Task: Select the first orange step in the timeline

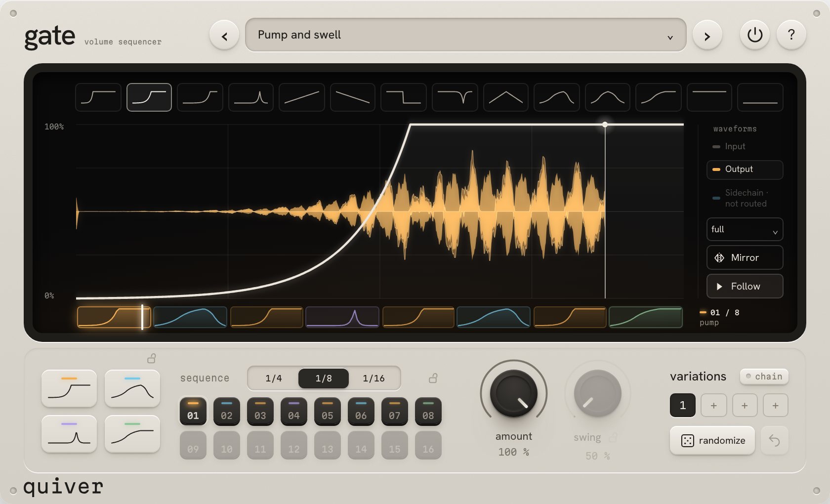Action: pos(114,317)
